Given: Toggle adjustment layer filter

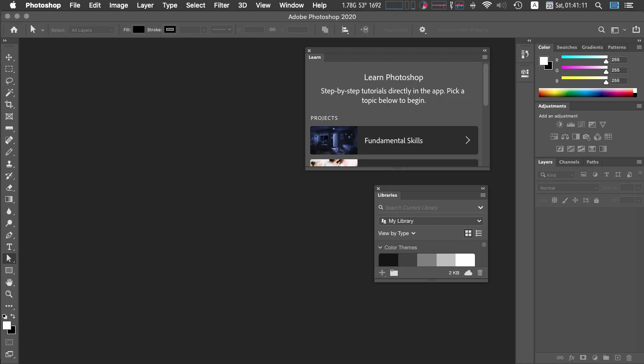Looking at the screenshot, I should pos(595,175).
